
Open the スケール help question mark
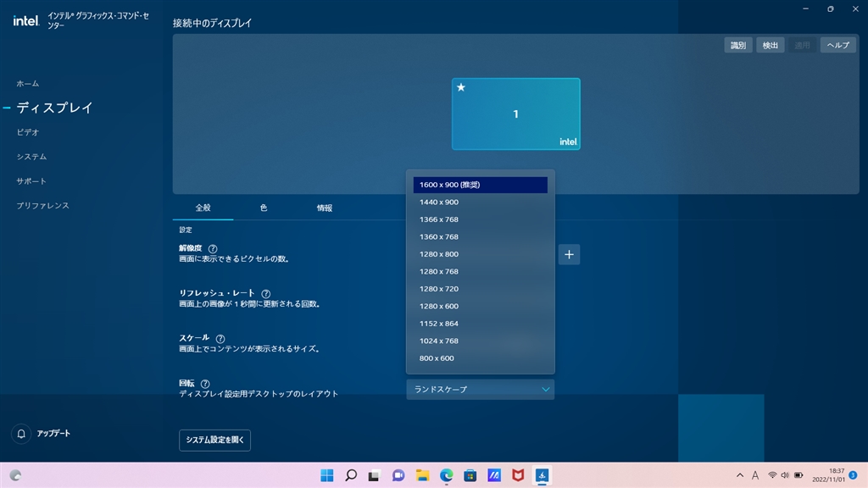220,339
